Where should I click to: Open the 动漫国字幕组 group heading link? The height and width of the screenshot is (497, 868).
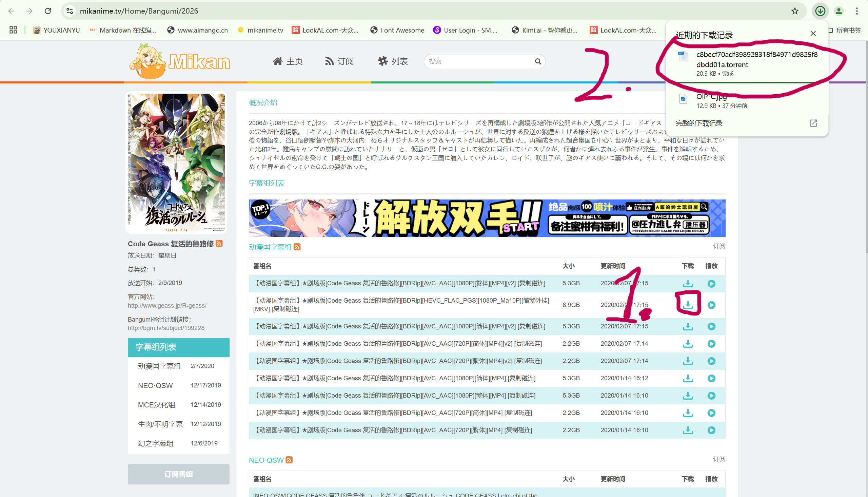270,247
